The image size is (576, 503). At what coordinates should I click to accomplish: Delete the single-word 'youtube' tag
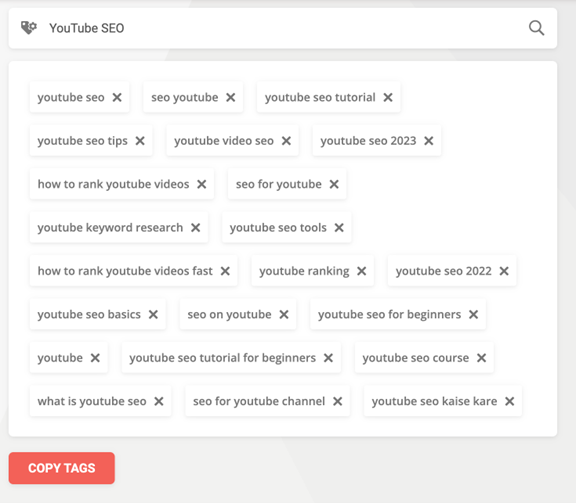pos(95,358)
